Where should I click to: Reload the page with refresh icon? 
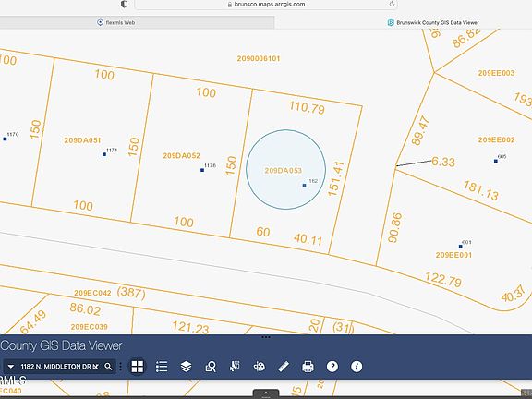click(392, 4)
